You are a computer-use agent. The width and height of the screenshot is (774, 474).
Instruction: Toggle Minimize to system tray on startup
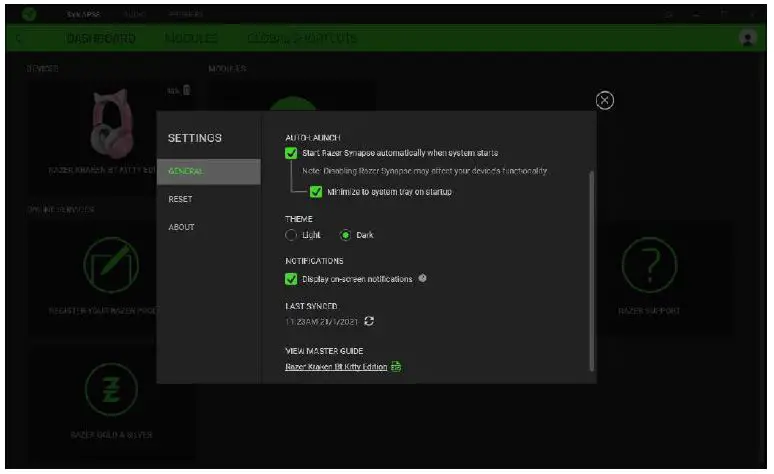coord(316,192)
